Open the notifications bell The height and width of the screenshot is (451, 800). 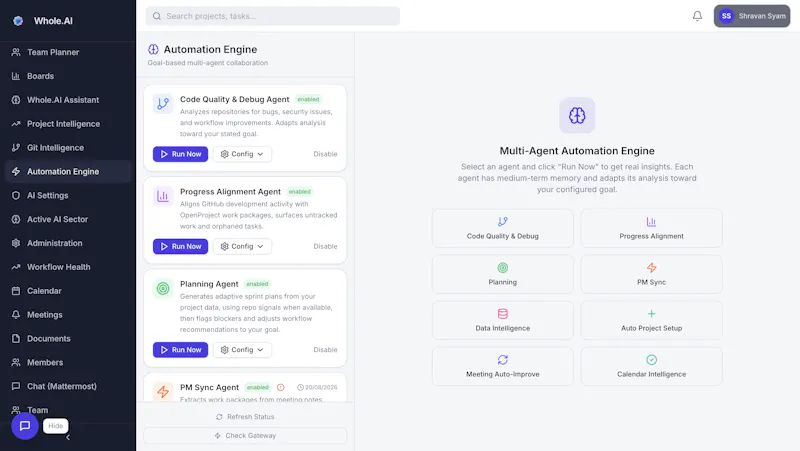click(x=697, y=16)
